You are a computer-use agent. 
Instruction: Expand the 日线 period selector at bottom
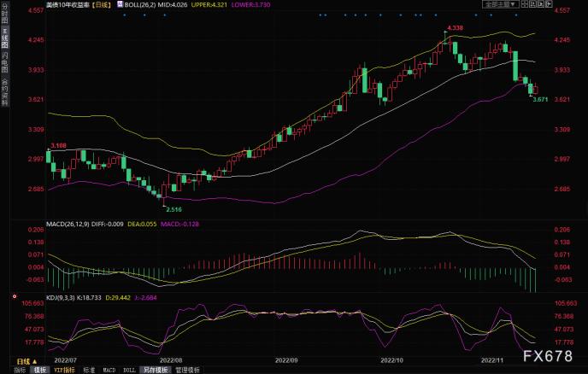[26, 361]
